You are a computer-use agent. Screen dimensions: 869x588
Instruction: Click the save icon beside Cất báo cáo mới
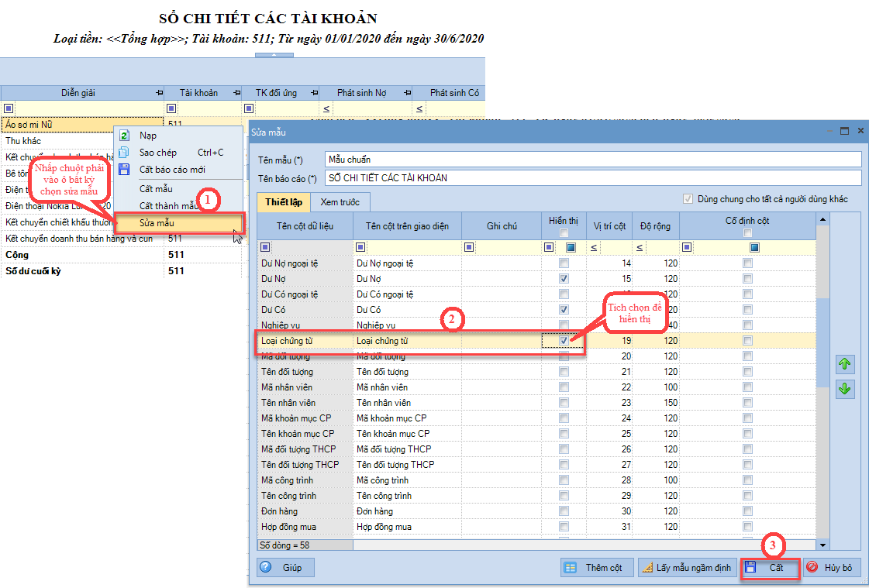pos(125,170)
